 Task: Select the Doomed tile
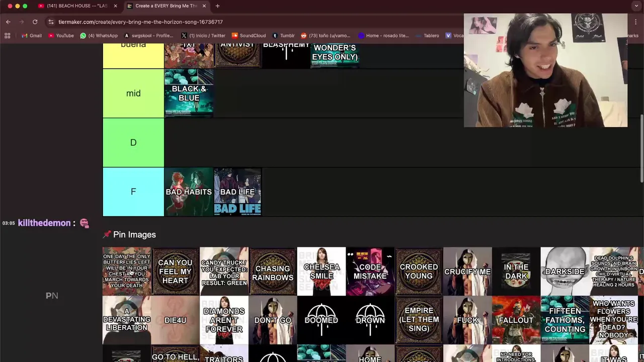coord(321,320)
